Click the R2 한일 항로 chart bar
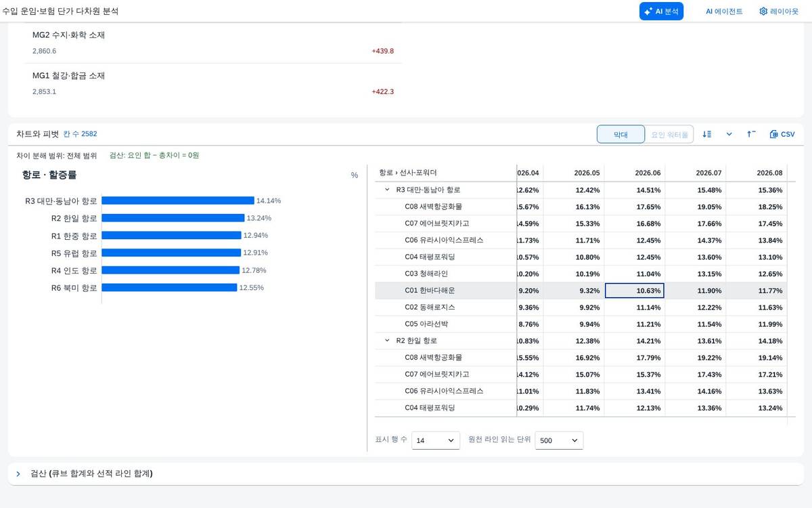The height and width of the screenshot is (508, 812). tap(173, 218)
